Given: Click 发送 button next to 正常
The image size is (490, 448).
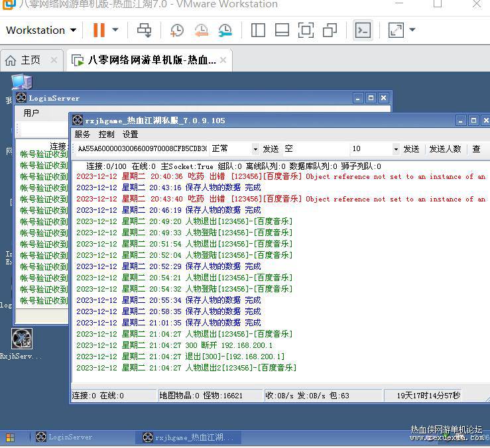Looking at the screenshot, I should pos(271,148).
